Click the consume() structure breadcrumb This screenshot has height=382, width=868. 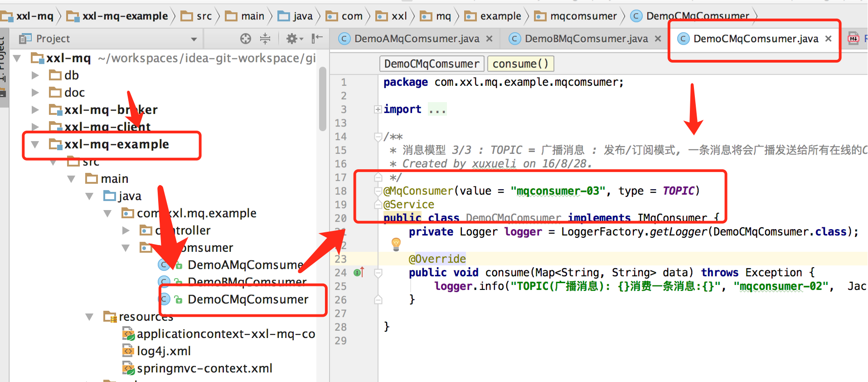[520, 64]
